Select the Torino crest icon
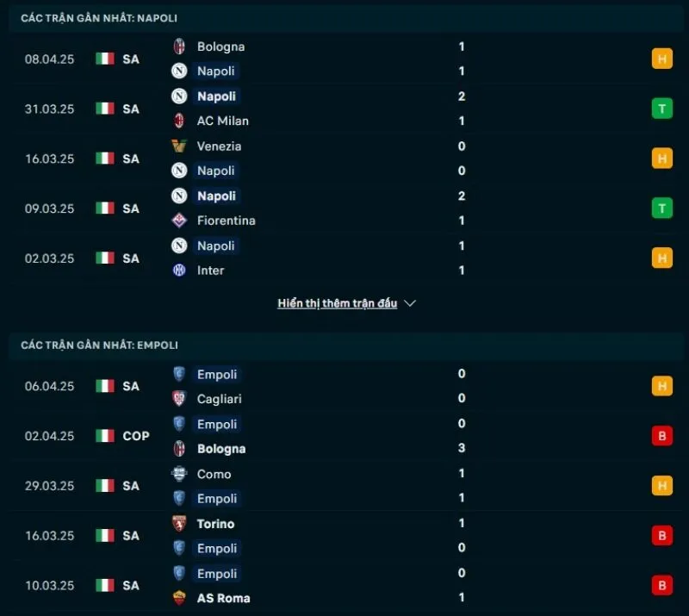The width and height of the screenshot is (689, 616). 179,524
